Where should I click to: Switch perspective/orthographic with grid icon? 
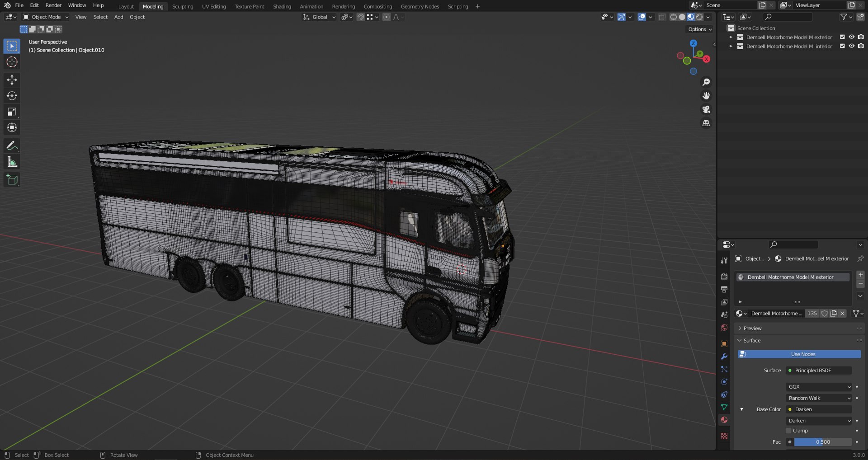[706, 123]
